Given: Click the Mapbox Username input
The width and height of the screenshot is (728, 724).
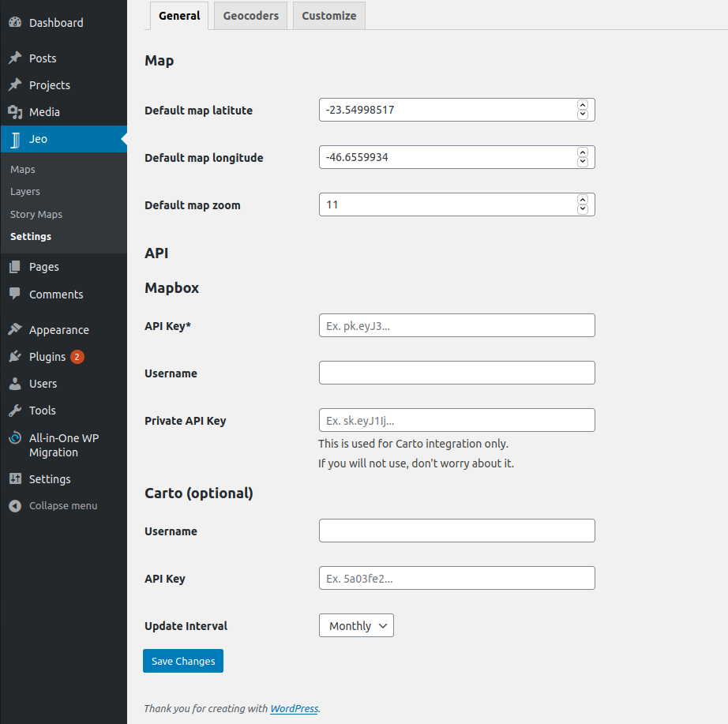Looking at the screenshot, I should [457, 373].
